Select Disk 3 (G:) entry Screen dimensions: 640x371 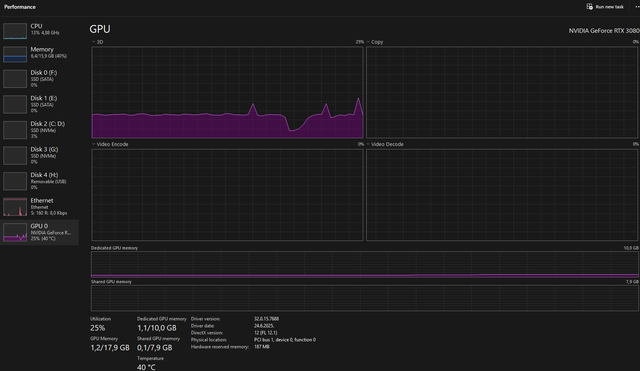(x=40, y=156)
